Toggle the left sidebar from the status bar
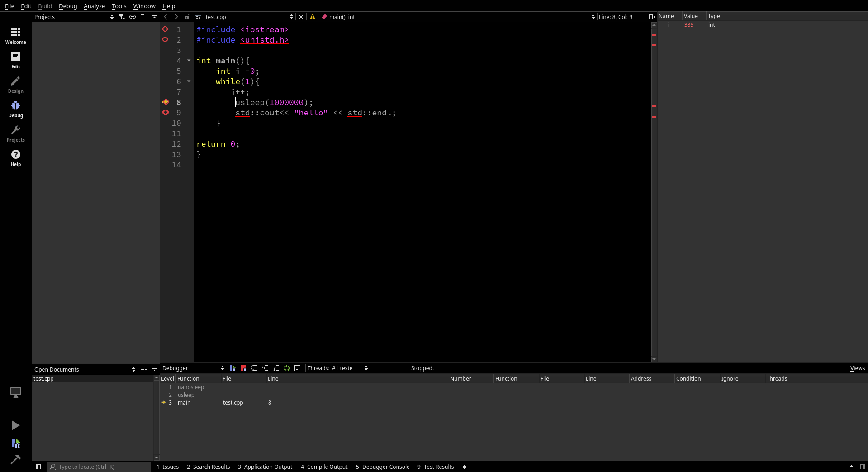Image resolution: width=868 pixels, height=472 pixels. 38,467
